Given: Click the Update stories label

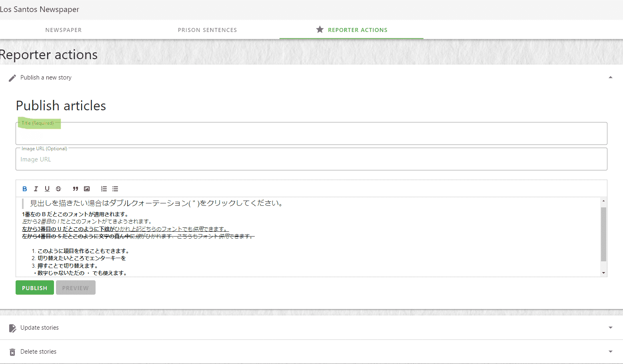Looking at the screenshot, I should tap(40, 328).
